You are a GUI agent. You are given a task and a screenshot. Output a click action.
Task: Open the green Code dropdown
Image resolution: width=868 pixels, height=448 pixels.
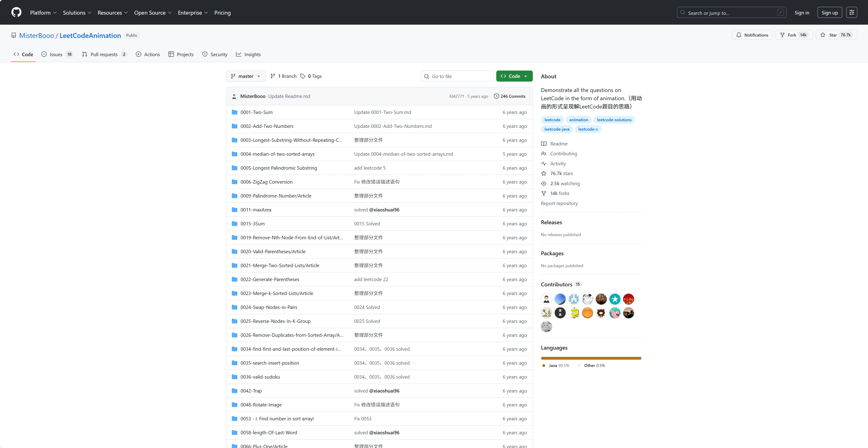click(x=514, y=76)
